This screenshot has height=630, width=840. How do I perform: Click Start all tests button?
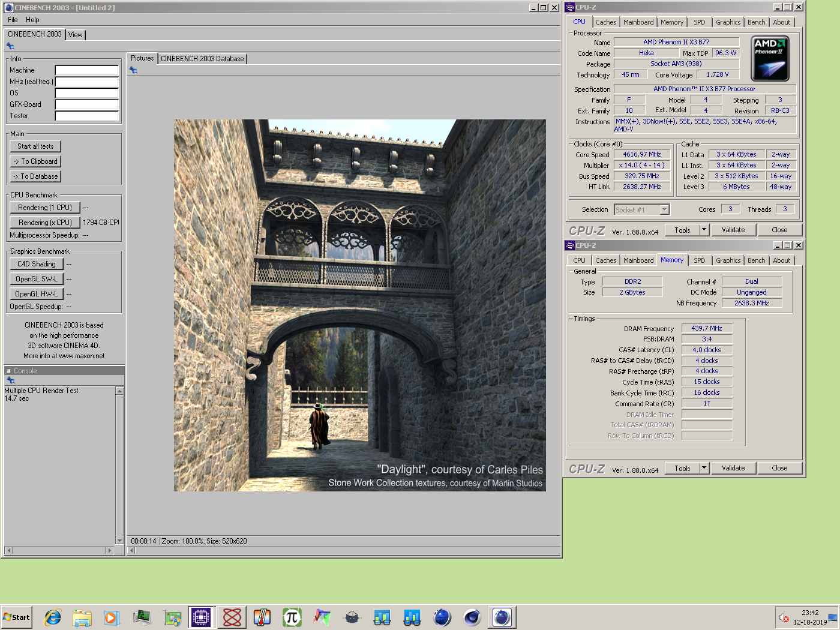click(35, 146)
